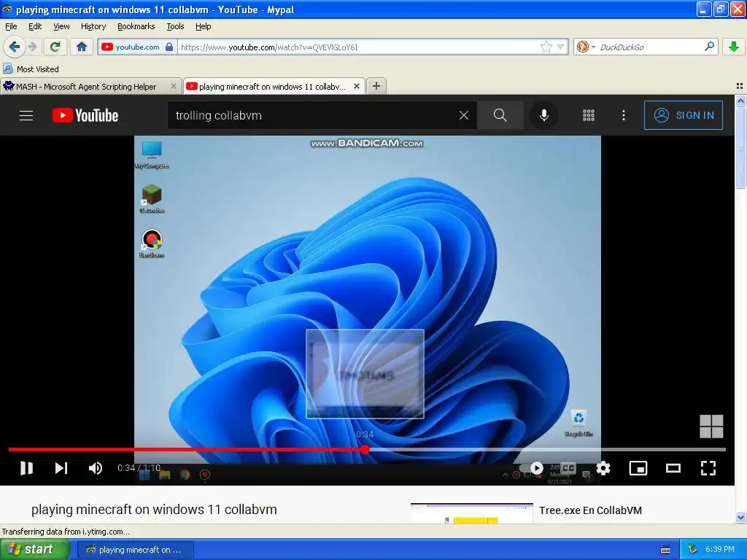The width and height of the screenshot is (747, 560).
Task: Go back with the browser Back arrow
Action: point(14,47)
